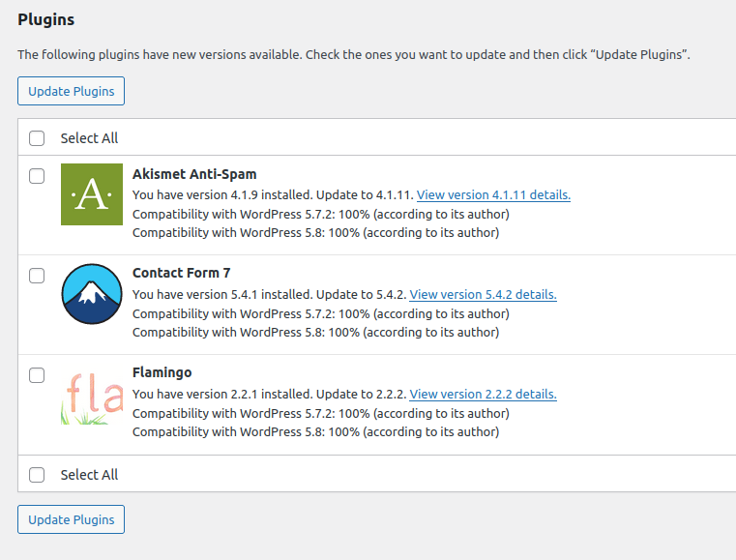The image size is (736, 560).
Task: Open View version 5.4.2 details link
Action: pyautogui.click(x=483, y=294)
